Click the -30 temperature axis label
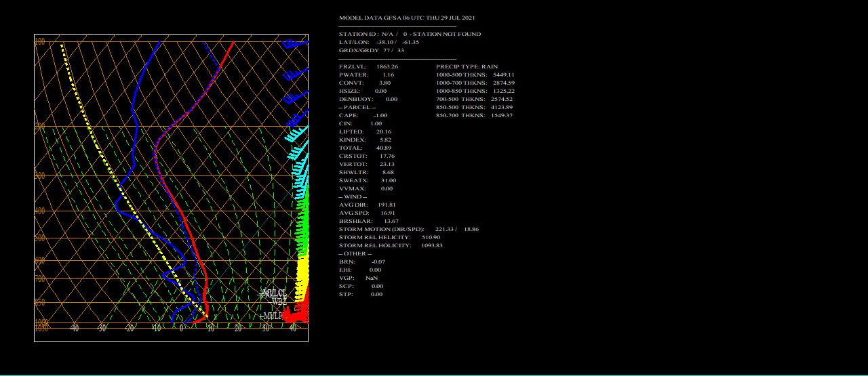Image resolution: width=868 pixels, height=376 pixels. tap(101, 329)
